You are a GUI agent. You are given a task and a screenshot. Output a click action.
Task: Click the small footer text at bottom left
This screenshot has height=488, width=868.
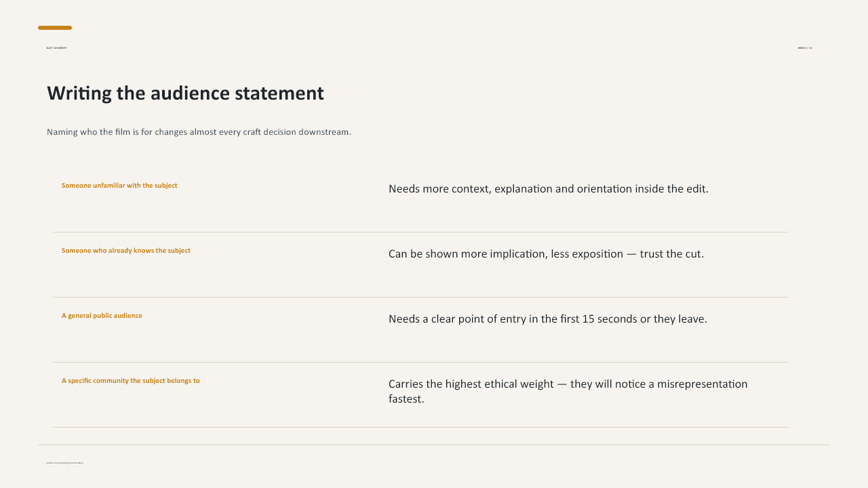pos(65,463)
